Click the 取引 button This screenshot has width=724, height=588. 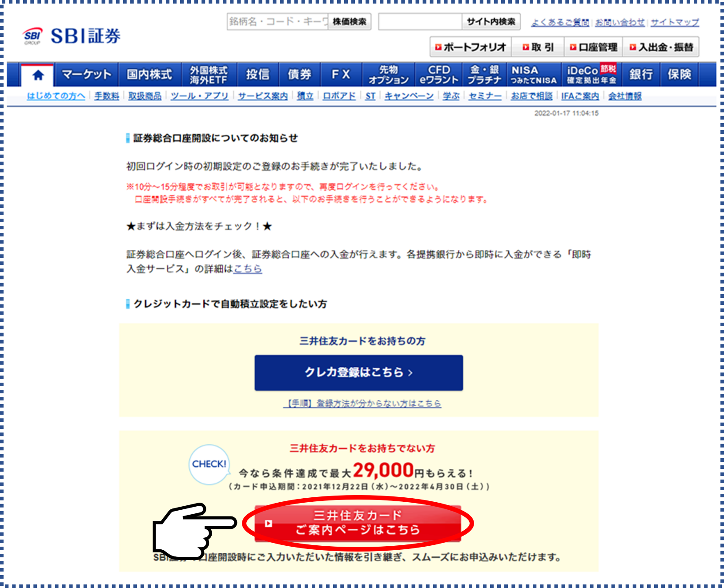538,47
